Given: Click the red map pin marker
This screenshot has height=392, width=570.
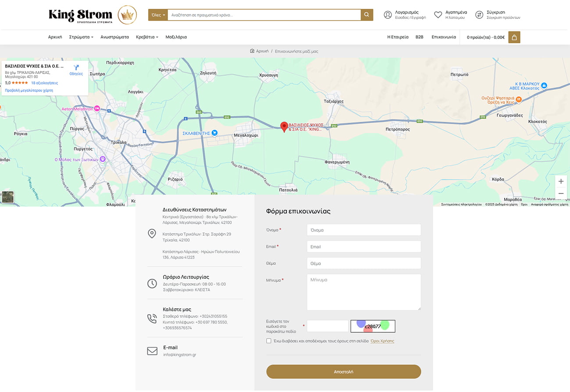Looking at the screenshot, I should pos(284,127).
